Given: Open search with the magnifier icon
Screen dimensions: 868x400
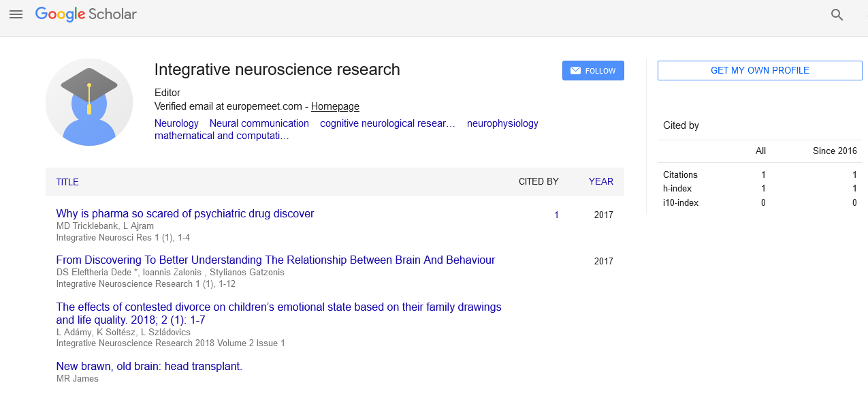Looking at the screenshot, I should [837, 15].
